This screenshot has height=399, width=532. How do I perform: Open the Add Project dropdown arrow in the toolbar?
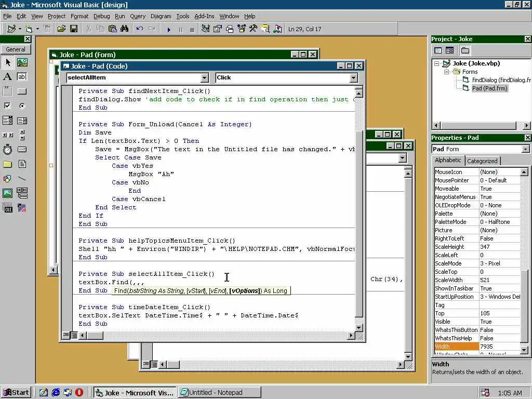(20, 29)
